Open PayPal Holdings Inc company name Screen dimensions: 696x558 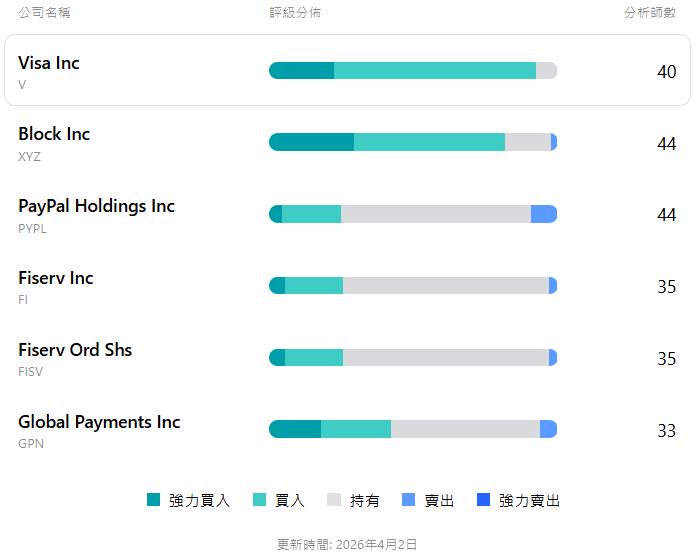(x=96, y=206)
